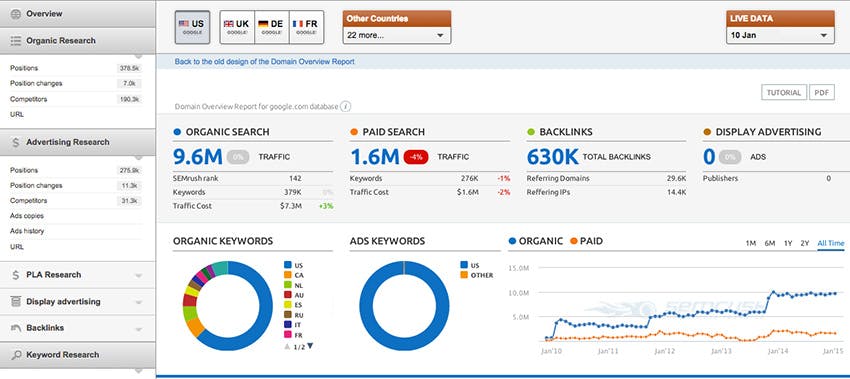Click the Display advertising icon

click(16, 301)
